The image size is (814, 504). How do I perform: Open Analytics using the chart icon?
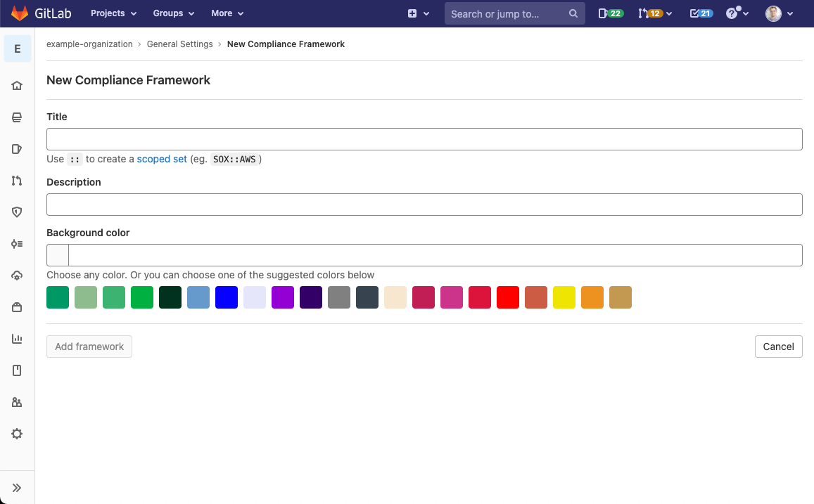17,338
